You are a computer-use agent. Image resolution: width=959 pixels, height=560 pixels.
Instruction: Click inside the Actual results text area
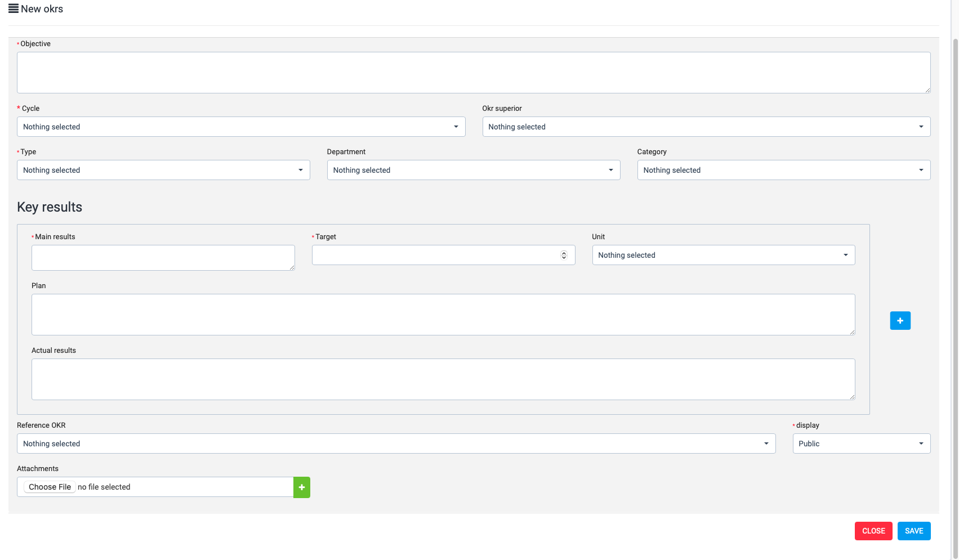[443, 379]
